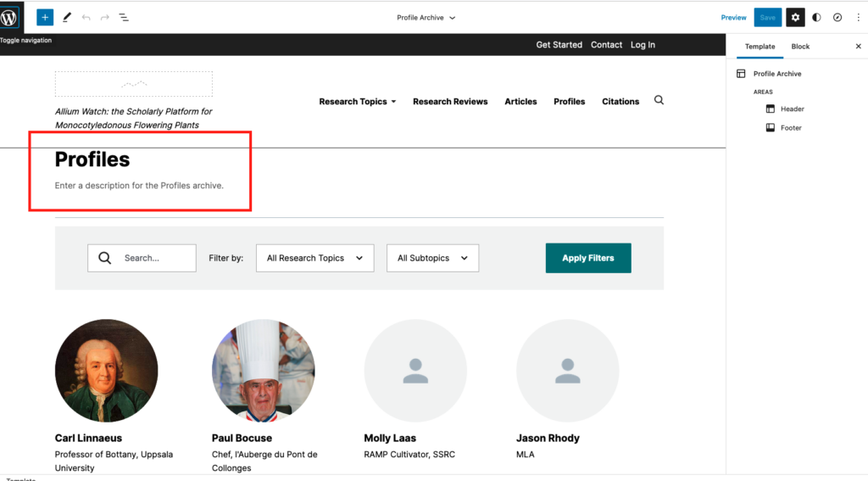This screenshot has height=481, width=868.
Task: Click the 'Filter by:' label
Action: pyautogui.click(x=225, y=258)
